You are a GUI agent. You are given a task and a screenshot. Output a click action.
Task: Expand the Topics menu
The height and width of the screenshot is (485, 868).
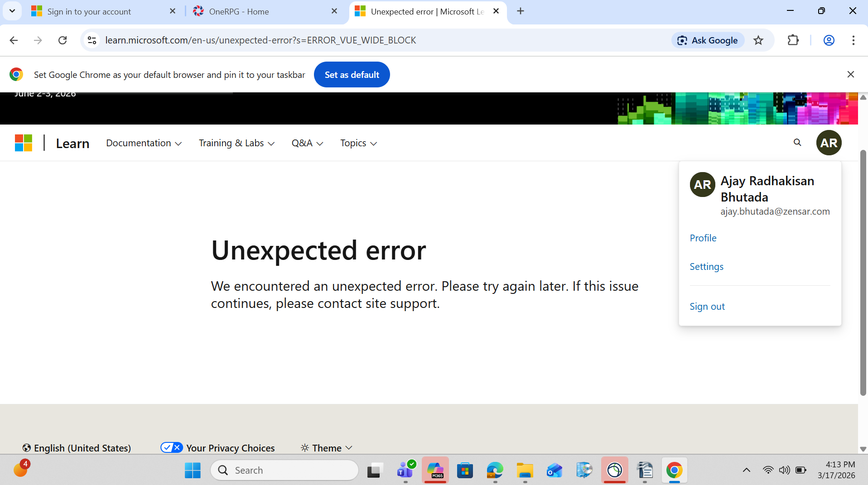(x=358, y=143)
